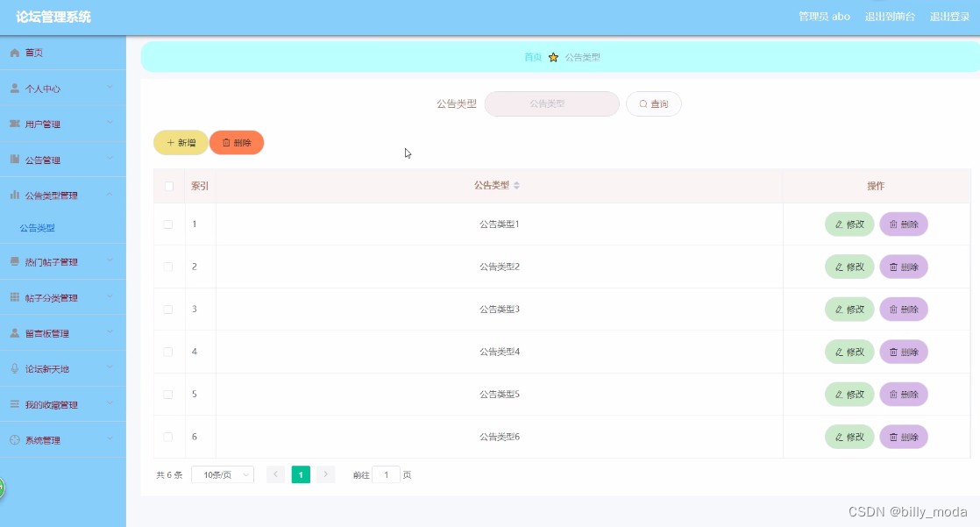
Task: Click the page number input beside 前往
Action: click(387, 474)
